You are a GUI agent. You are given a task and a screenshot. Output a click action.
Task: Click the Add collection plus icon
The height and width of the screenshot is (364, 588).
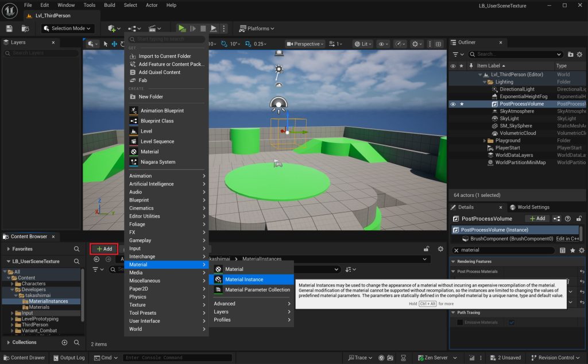pos(64,342)
